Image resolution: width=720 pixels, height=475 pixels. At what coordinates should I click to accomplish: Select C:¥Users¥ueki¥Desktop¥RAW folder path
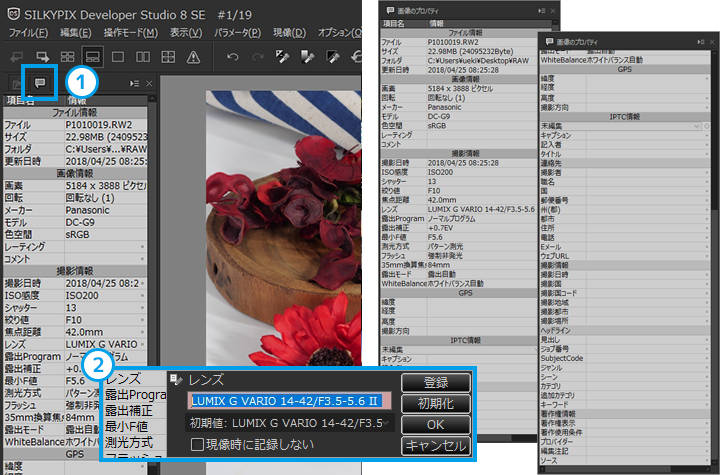tap(478, 60)
